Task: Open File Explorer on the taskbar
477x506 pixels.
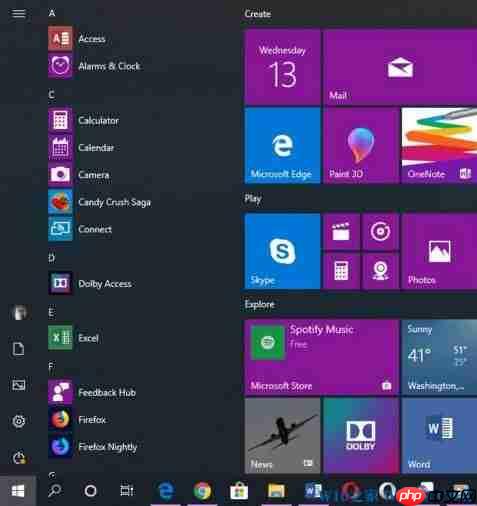Action: point(276,491)
